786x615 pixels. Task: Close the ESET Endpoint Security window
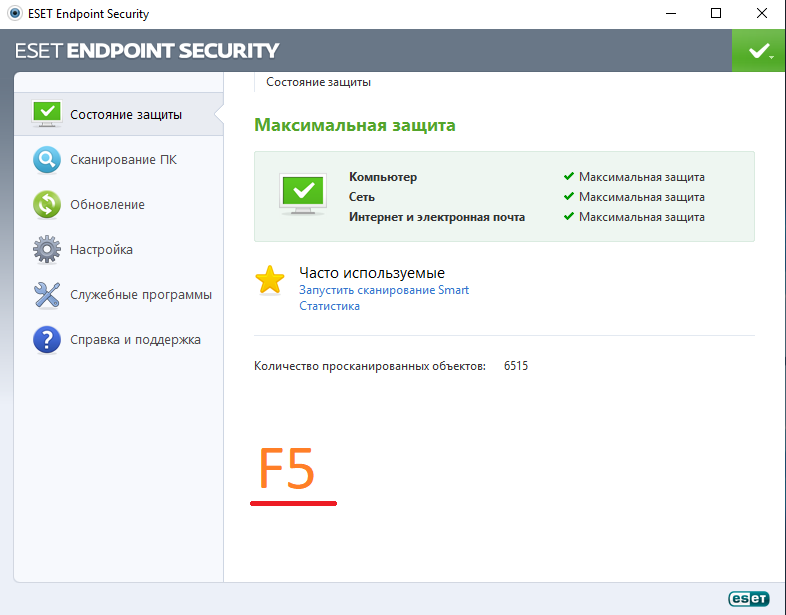(x=761, y=14)
